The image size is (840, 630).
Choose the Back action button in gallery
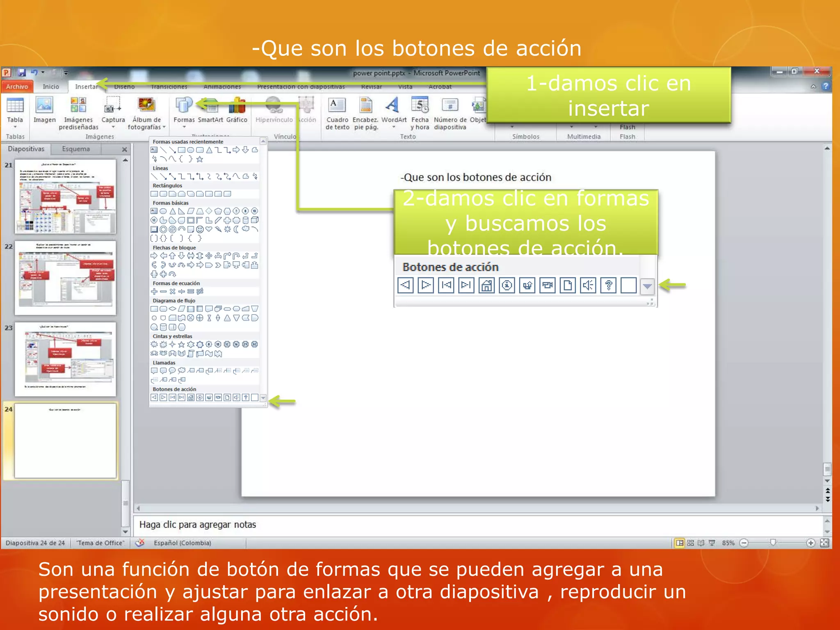tap(154, 397)
